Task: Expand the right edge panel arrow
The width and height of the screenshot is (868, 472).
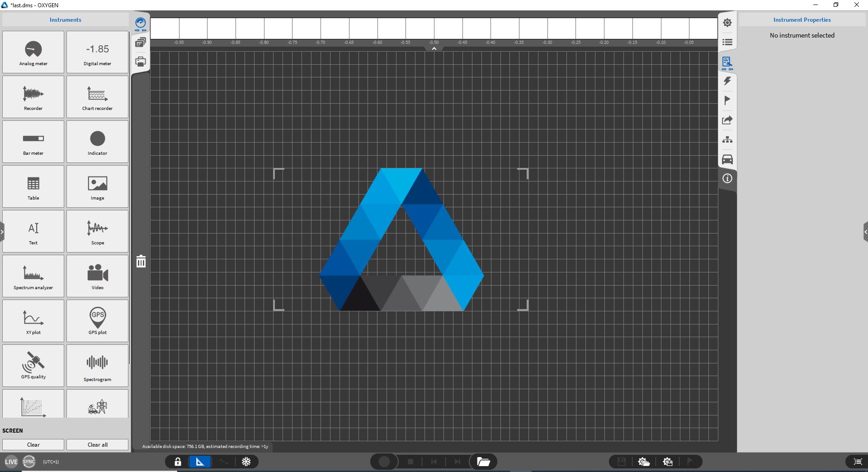Action: pos(866,232)
